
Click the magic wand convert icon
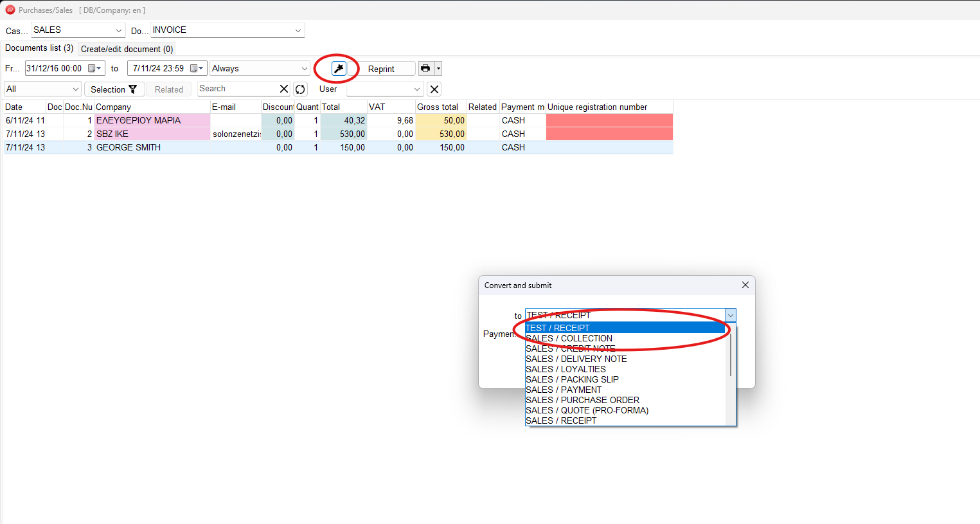point(339,69)
